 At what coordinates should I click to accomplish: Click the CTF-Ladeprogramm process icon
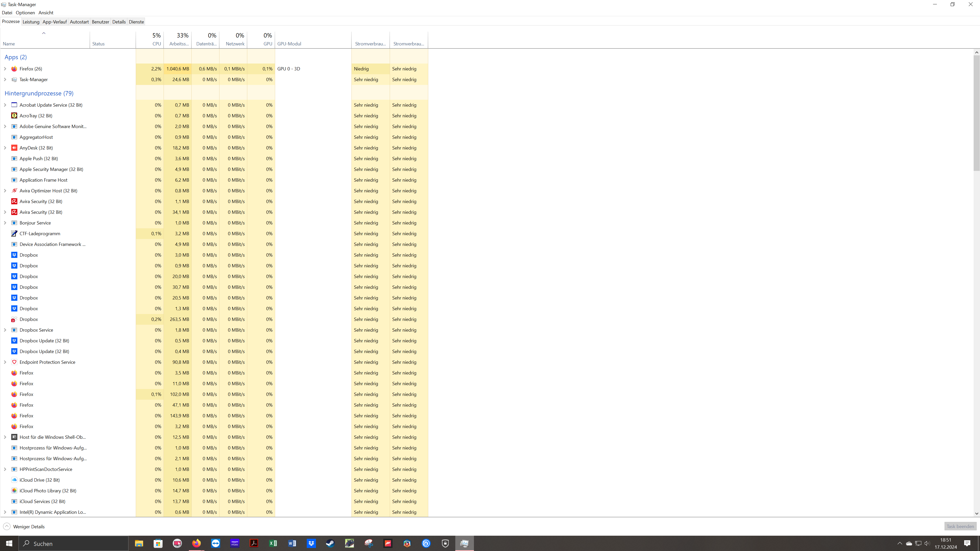(14, 233)
